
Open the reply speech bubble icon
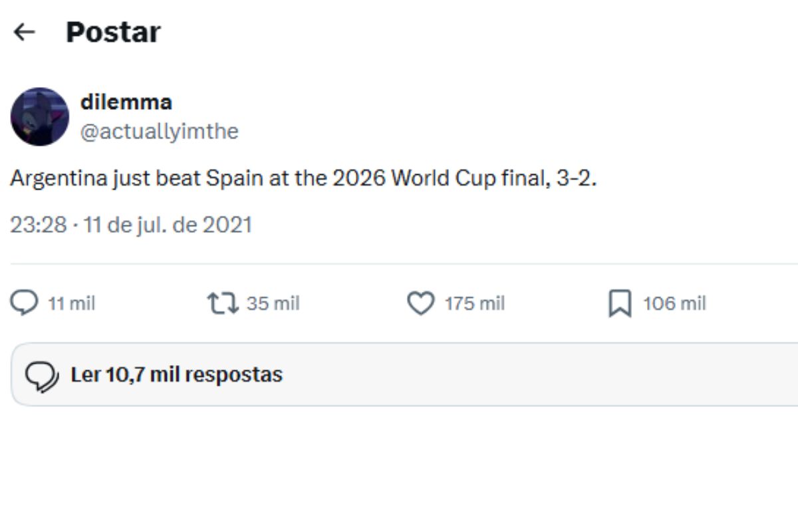click(x=24, y=303)
